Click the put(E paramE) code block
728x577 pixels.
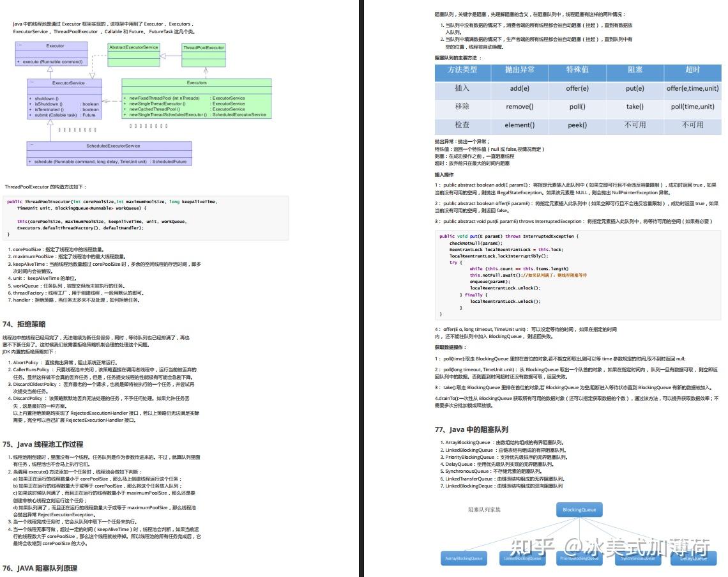coord(578,275)
